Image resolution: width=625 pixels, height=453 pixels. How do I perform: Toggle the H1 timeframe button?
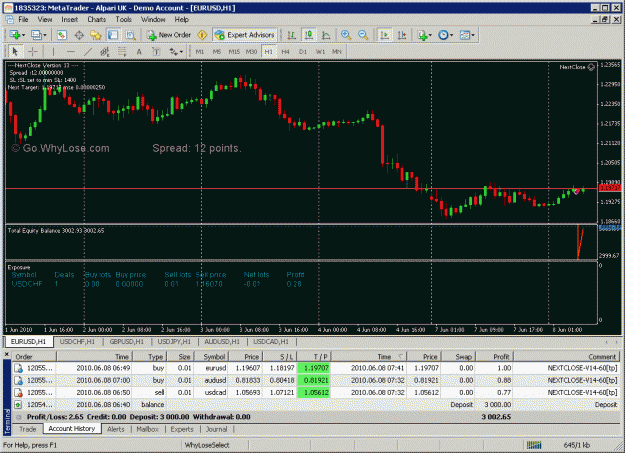(269, 51)
